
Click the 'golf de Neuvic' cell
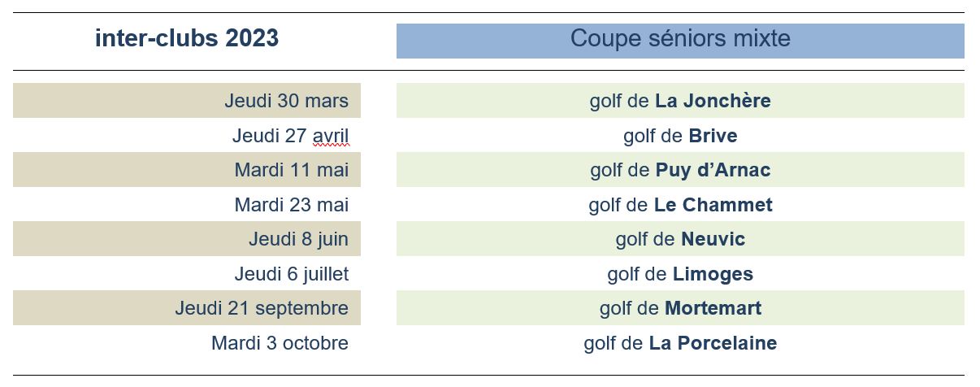pyautogui.click(x=680, y=239)
